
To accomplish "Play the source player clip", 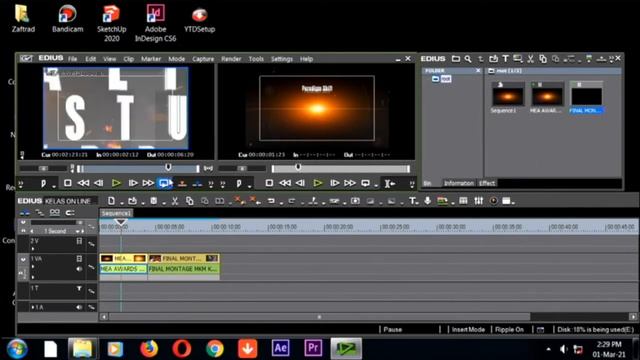I will (x=116, y=183).
